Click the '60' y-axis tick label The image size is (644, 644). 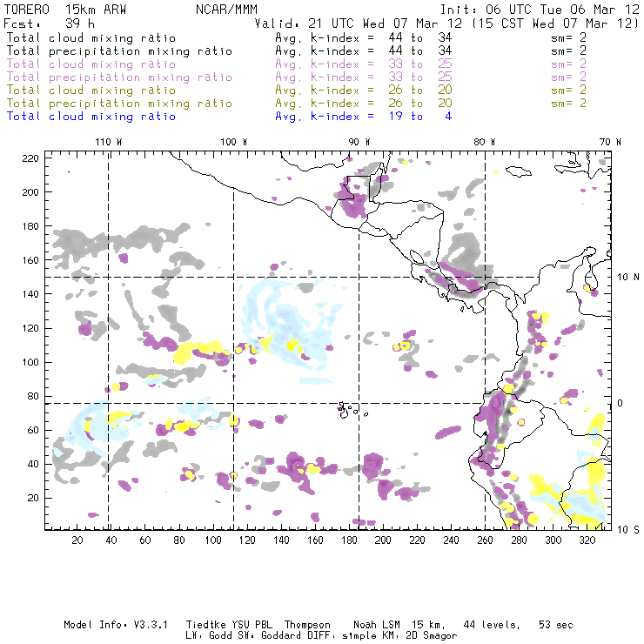(33, 431)
